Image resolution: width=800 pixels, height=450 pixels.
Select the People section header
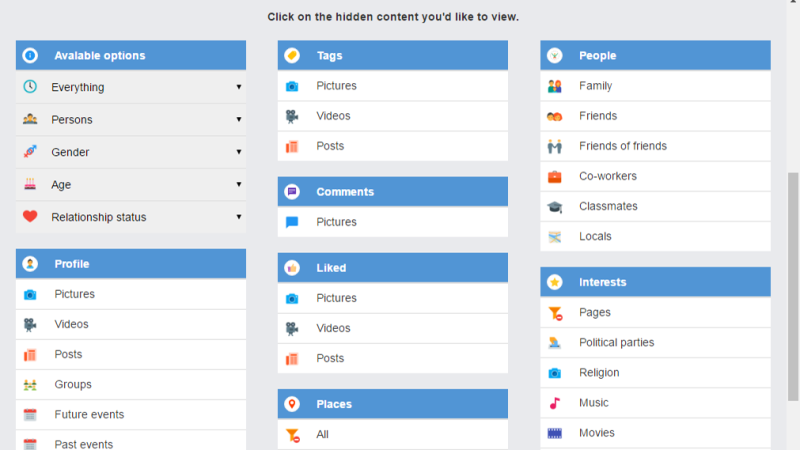click(655, 56)
